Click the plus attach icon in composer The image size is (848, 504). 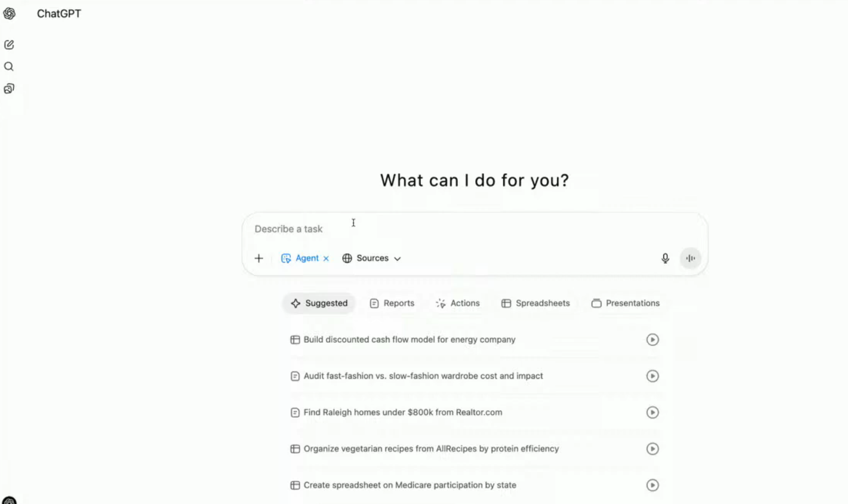click(x=259, y=258)
